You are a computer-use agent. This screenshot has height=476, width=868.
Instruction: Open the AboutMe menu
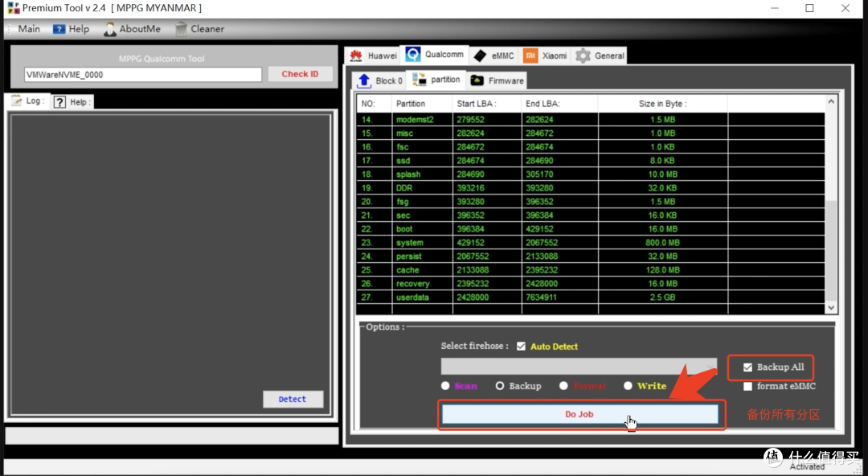point(133,29)
